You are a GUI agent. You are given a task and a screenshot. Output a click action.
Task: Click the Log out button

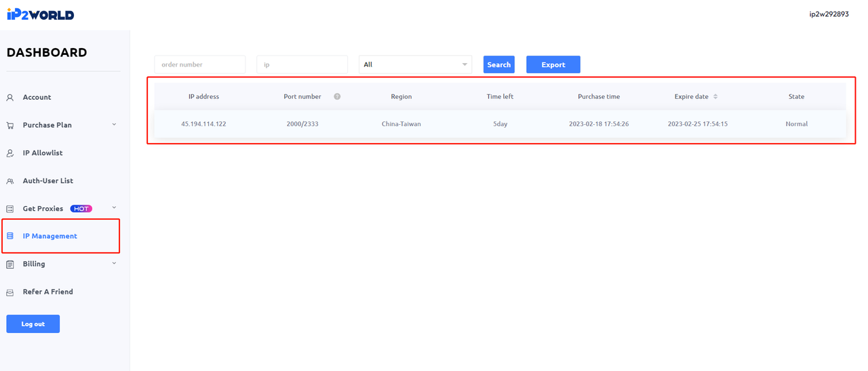click(x=33, y=324)
